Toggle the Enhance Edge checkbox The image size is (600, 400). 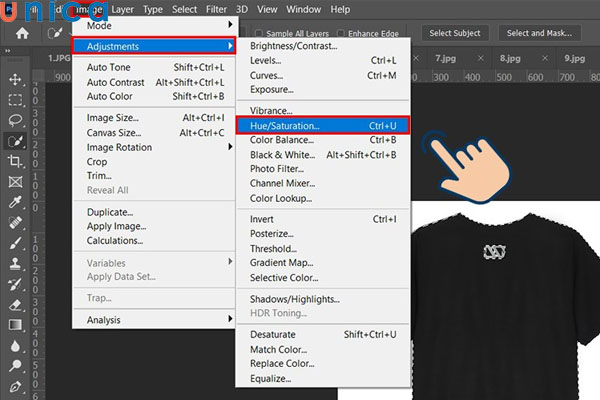click(x=340, y=34)
